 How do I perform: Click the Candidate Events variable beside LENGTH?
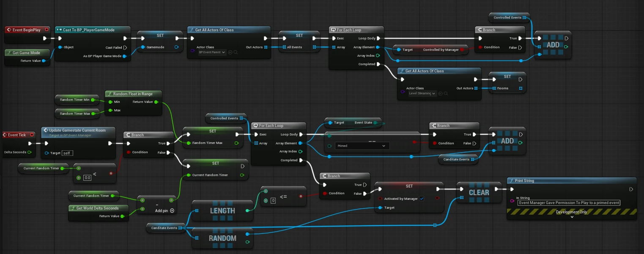point(167,228)
